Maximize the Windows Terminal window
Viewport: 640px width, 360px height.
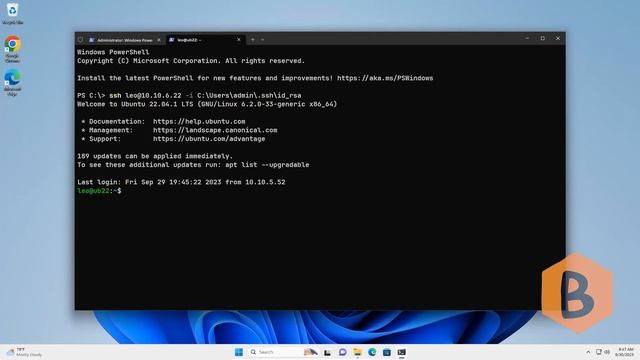coord(542,38)
